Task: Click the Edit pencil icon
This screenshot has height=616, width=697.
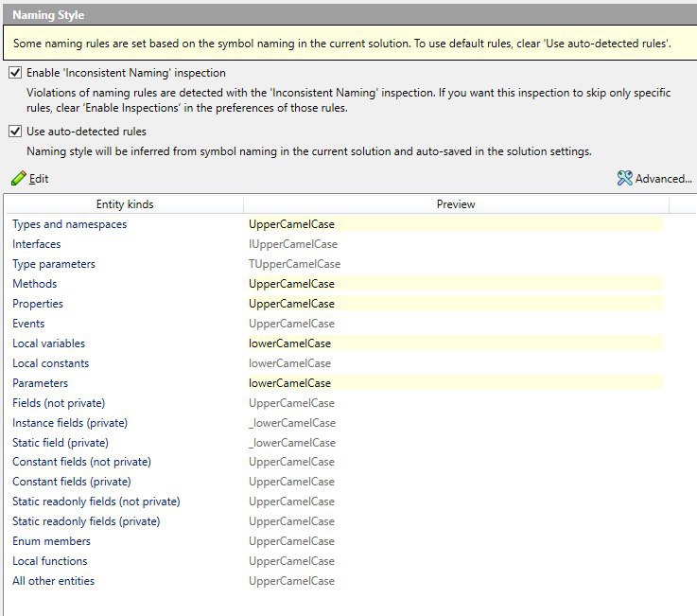Action: pos(19,178)
